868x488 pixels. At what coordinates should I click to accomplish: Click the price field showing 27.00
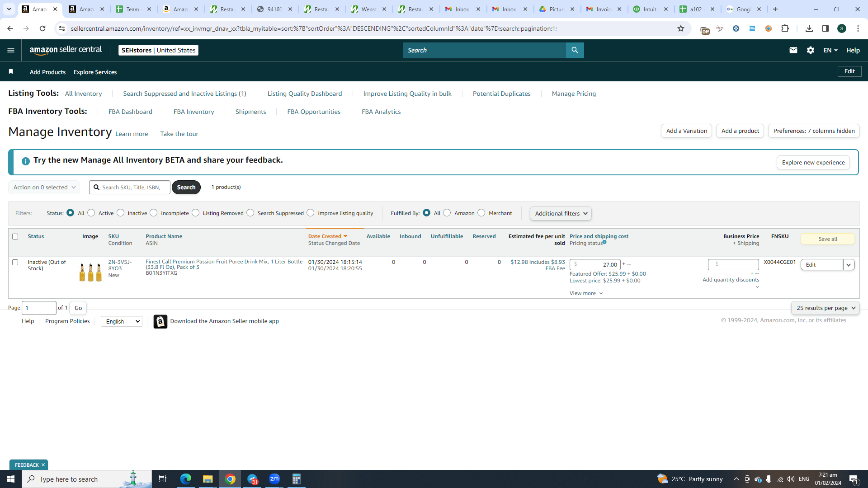pyautogui.click(x=595, y=265)
